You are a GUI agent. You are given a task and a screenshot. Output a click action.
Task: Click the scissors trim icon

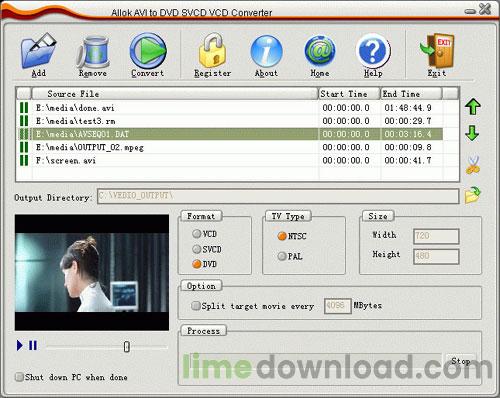473,165
